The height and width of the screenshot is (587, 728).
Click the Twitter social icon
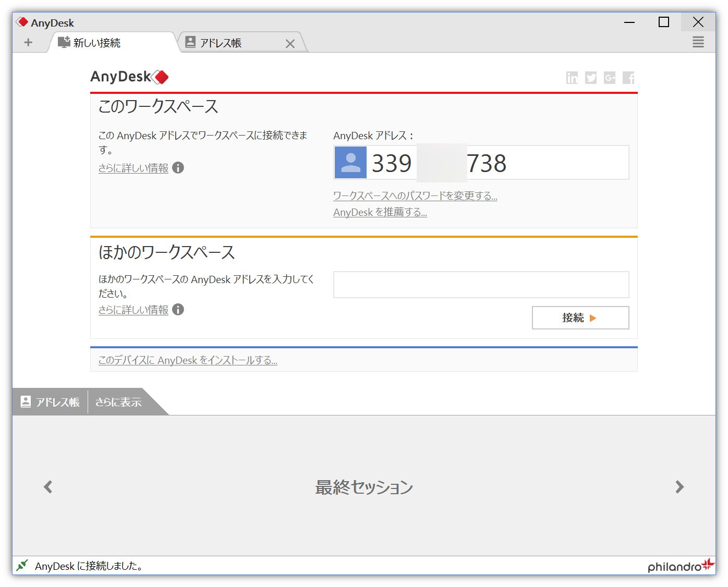(x=590, y=78)
